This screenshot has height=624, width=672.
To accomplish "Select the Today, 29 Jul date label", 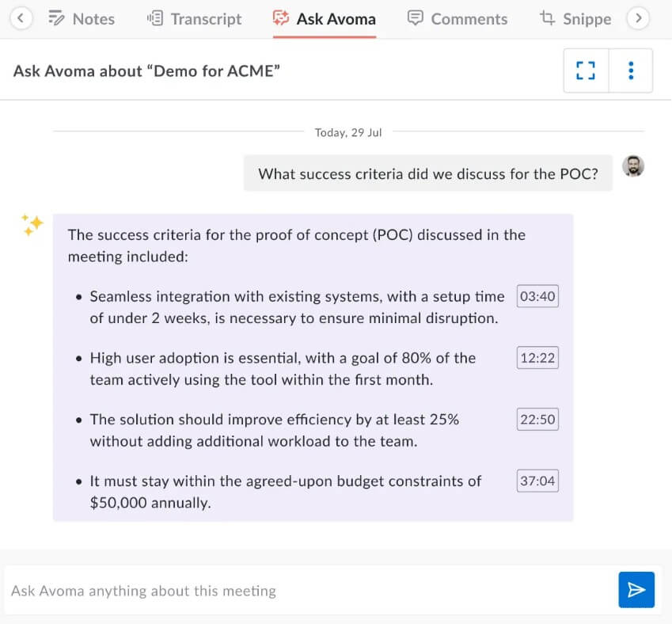I will click(348, 132).
